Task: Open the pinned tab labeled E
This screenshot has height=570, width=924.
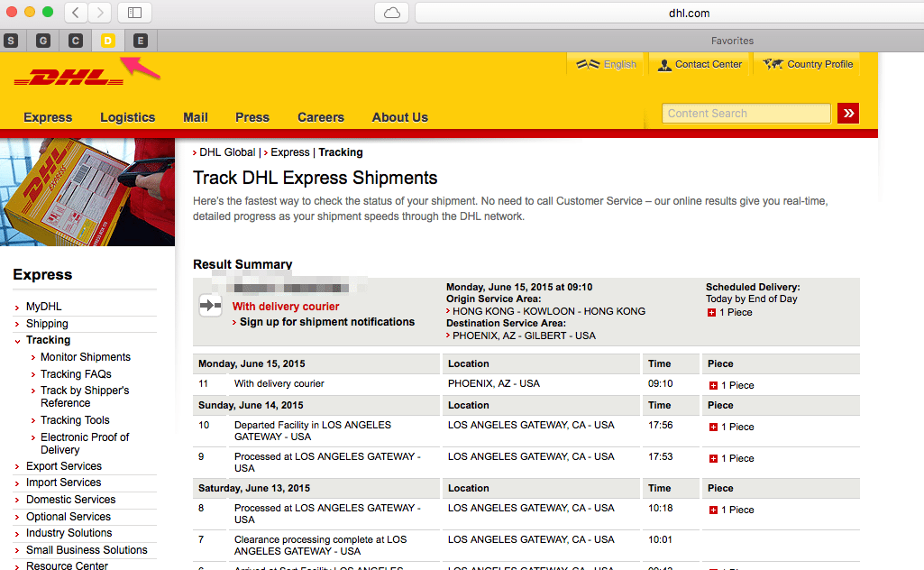Action: click(140, 41)
